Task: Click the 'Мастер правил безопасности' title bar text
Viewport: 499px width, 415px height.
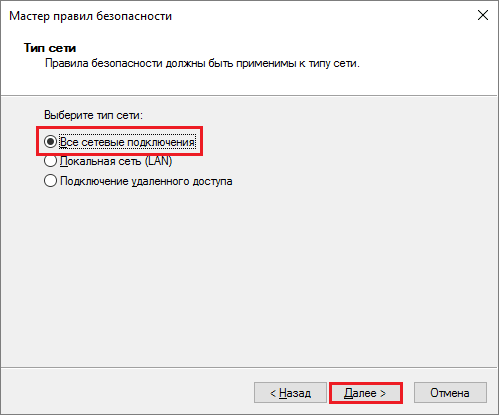Action: tap(90, 16)
